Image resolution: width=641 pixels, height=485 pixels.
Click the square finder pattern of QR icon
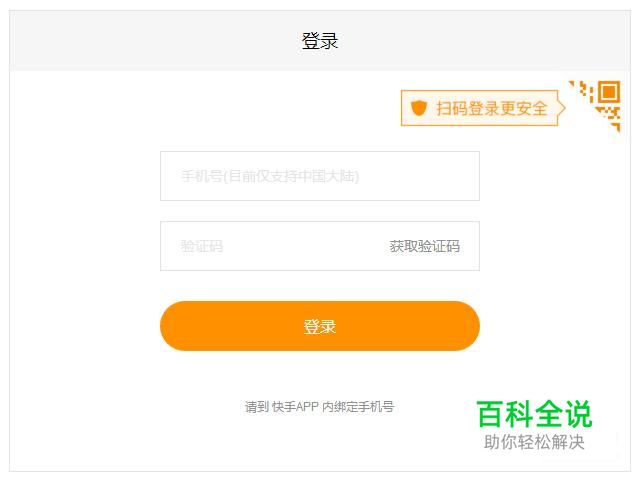coord(609,92)
